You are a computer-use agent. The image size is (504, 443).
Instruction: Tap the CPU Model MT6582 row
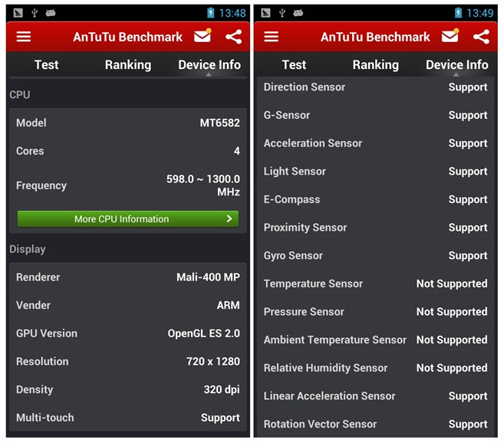pyautogui.click(x=128, y=123)
